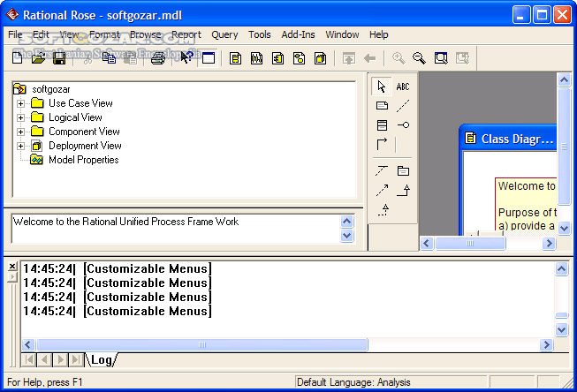Screen dimensions: 577x392
Task: Click the Undo back arrow icon
Action: [370, 58]
